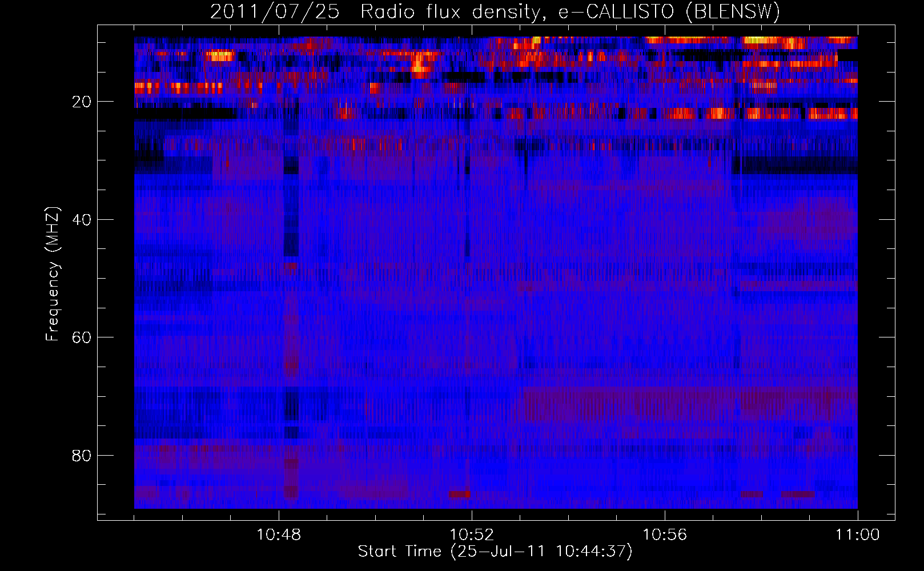Screen dimensions: 924x571
Task: Click the 'Start Time (25-Jul-11 10:44:37)' label
Action: click(495, 552)
